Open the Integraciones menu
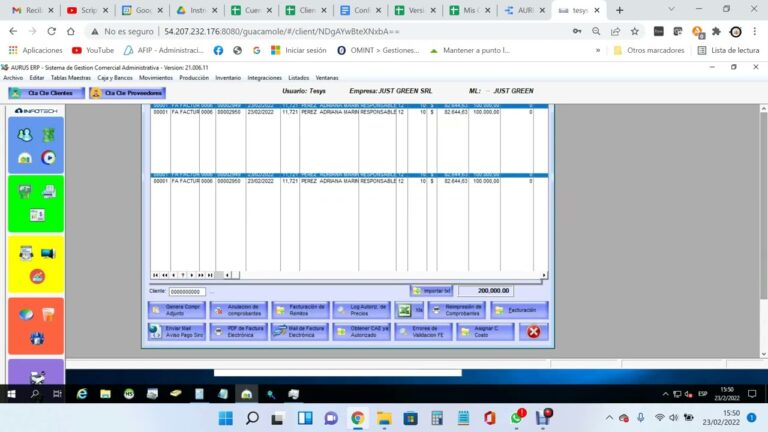This screenshot has height=432, width=768. tap(264, 78)
